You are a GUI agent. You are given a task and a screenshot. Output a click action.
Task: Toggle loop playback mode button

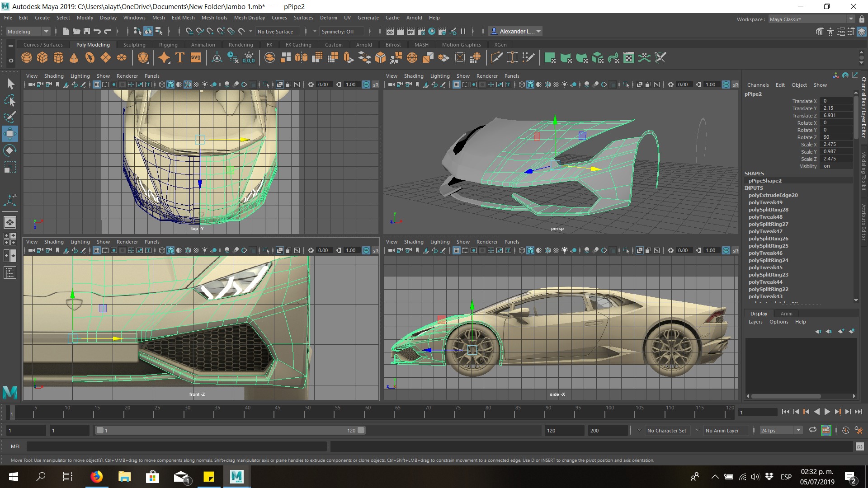tap(812, 430)
